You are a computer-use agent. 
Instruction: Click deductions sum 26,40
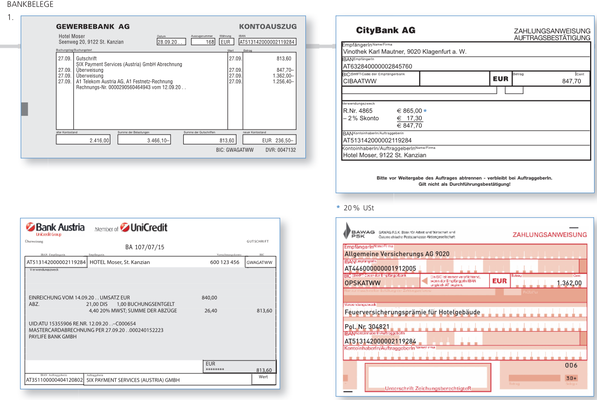coord(211,311)
